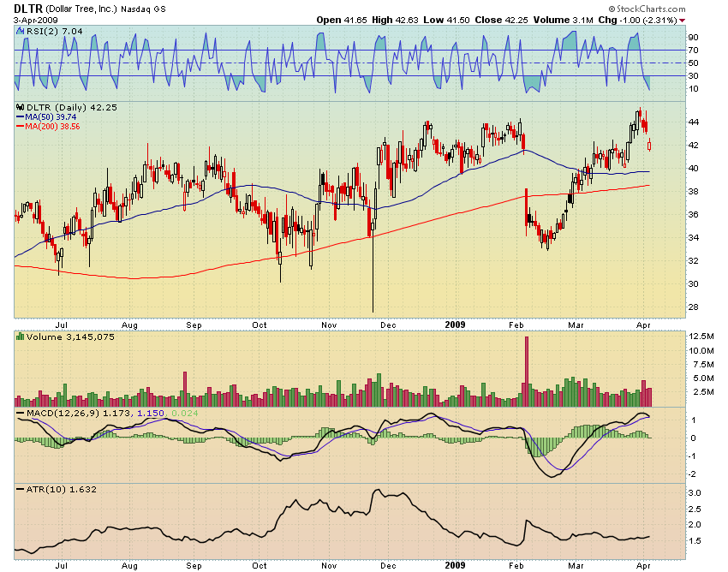Click the Feb label under the ATR panel
Screen dimensions: 728x572
[x=516, y=565]
